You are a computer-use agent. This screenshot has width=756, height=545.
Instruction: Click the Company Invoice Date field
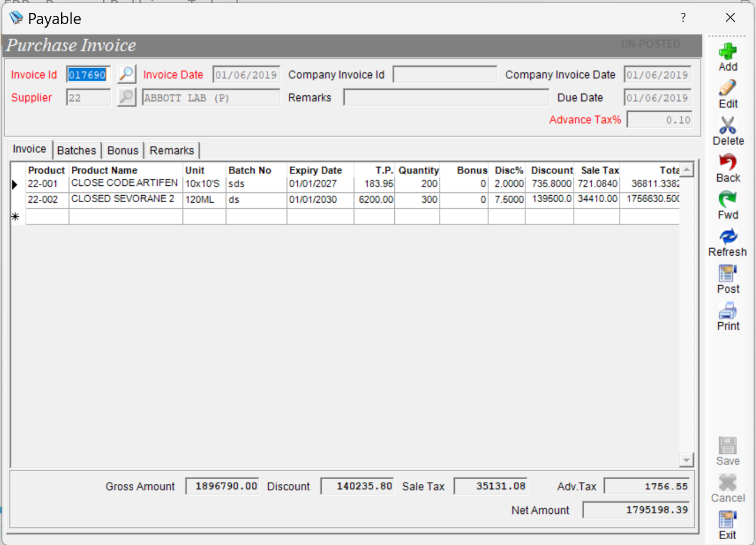(658, 75)
